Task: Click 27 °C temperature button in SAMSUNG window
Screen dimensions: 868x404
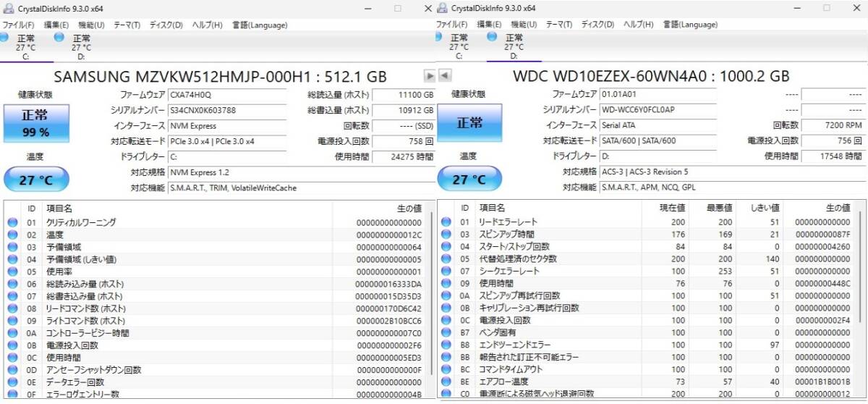Action: point(36,180)
